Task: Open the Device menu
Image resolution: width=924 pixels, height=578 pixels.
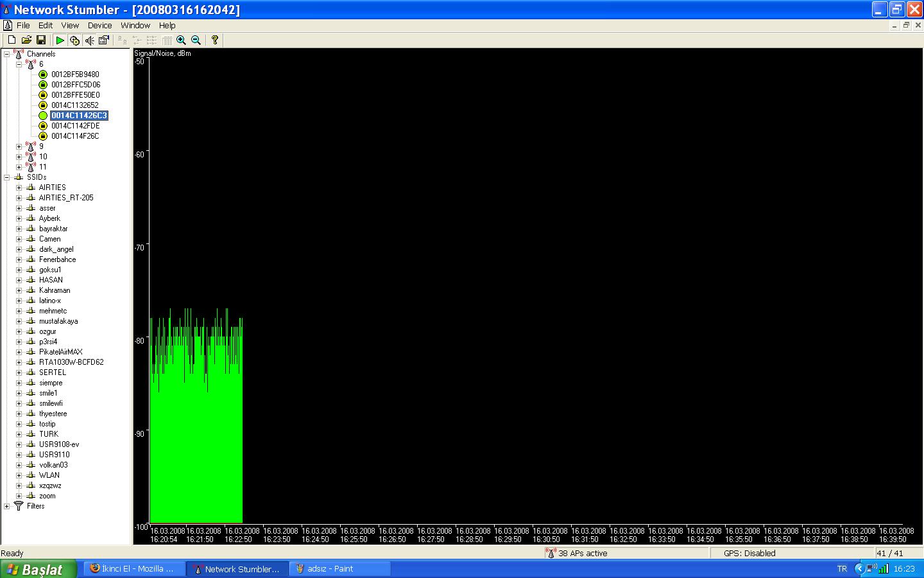Action: (99, 25)
